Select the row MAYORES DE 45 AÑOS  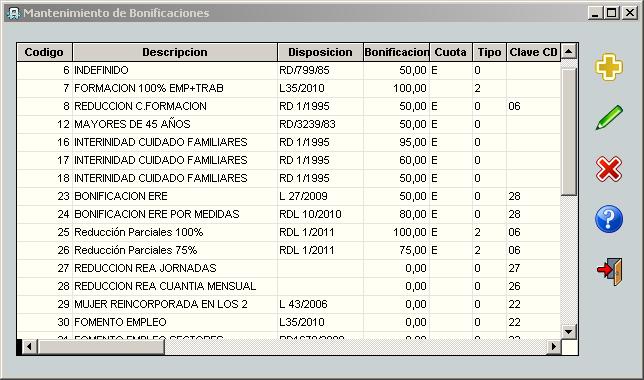(289, 124)
